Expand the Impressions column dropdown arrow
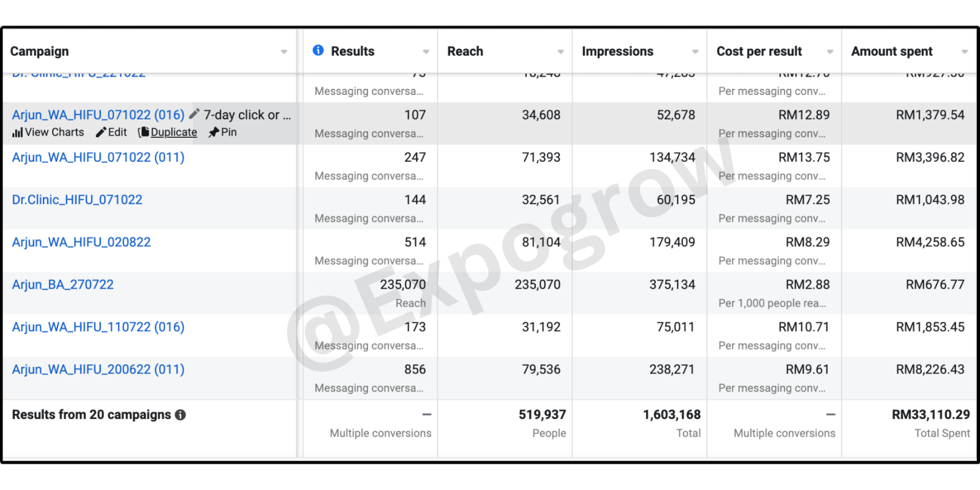 pos(695,52)
